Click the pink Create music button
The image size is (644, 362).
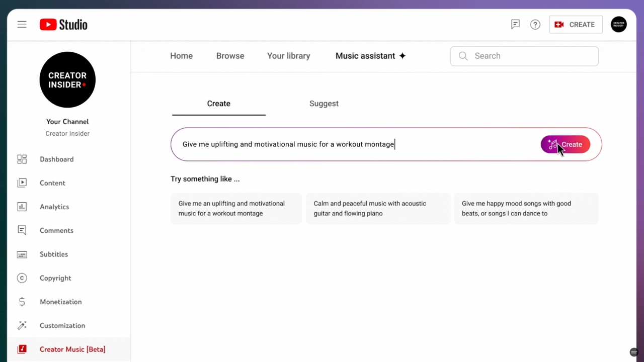(566, 144)
